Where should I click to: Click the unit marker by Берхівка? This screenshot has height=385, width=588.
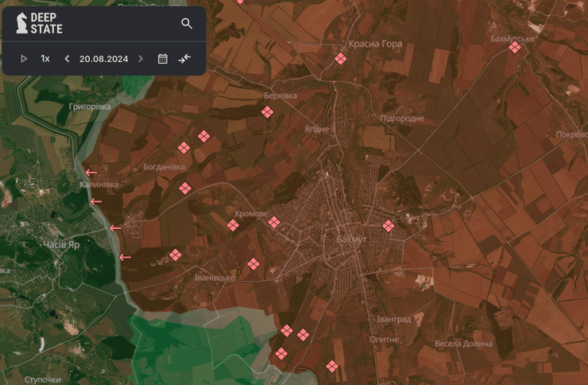268,112
